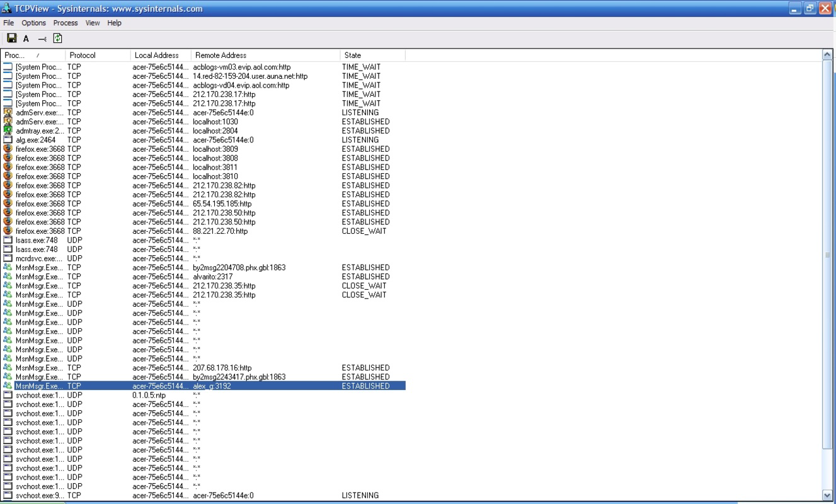Click the alg.exe:2464 row icon
This screenshot has height=504, width=836.
(6, 139)
